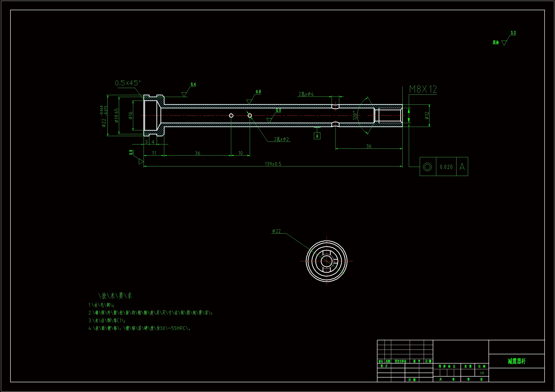This screenshot has height=392, width=555.
Task: Select the Φ22 label above end view
Action: coord(276,231)
